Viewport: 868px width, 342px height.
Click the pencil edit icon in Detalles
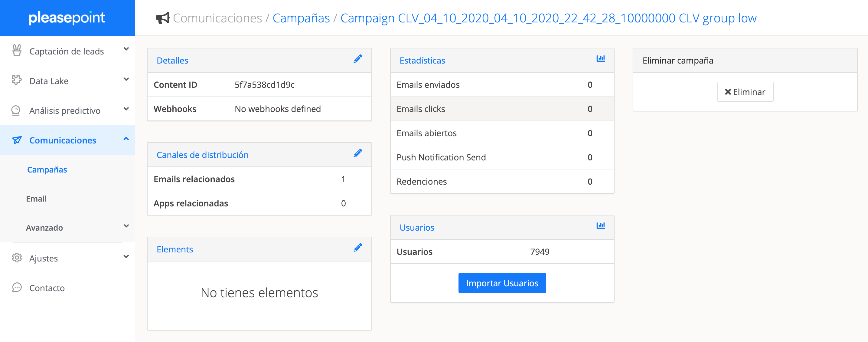(x=357, y=59)
